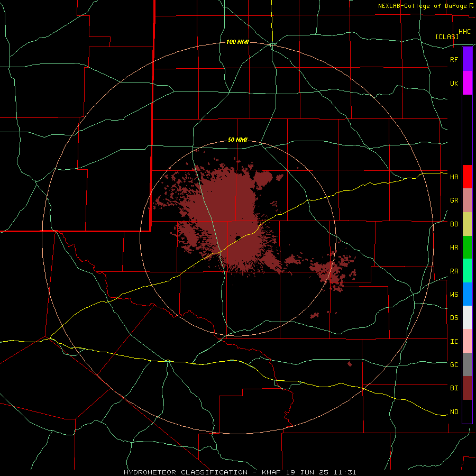Click the IC legend label
Viewport: 476px width, 476px height.
(x=454, y=342)
